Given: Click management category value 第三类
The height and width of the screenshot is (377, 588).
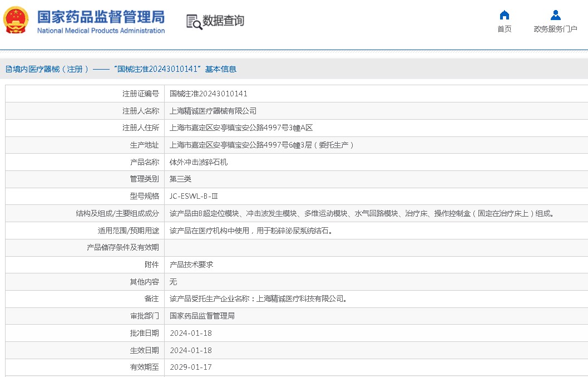Looking at the screenshot, I should tap(180, 179).
